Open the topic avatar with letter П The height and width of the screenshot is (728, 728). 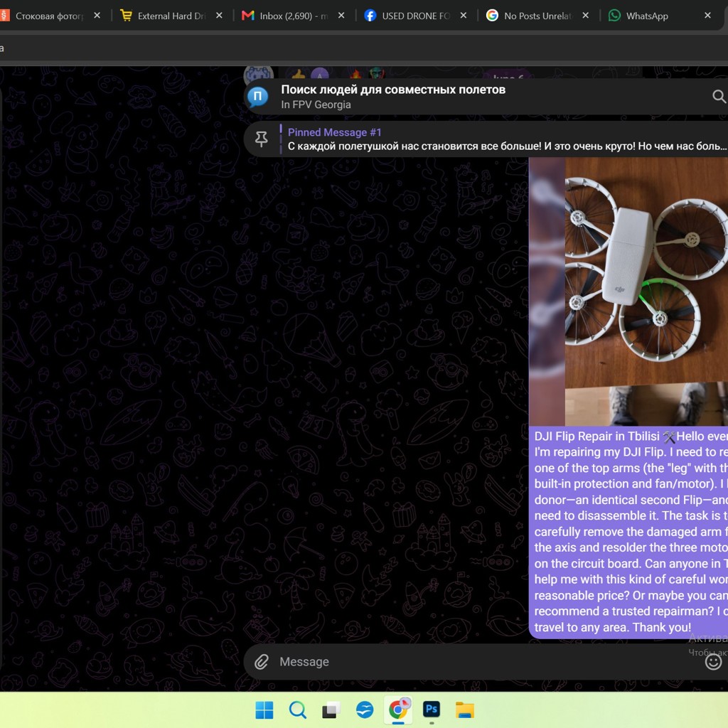[257, 97]
